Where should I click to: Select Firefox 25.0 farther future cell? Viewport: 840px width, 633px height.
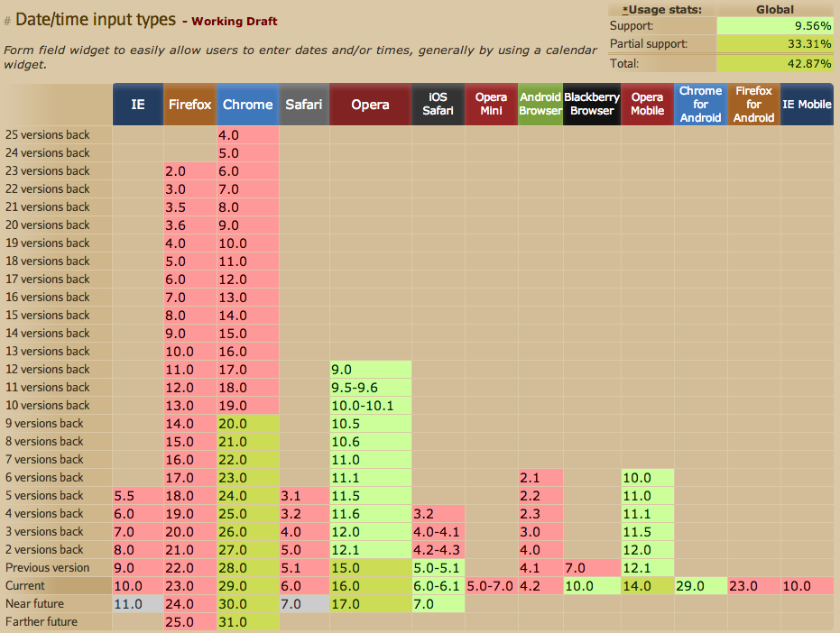click(x=190, y=622)
